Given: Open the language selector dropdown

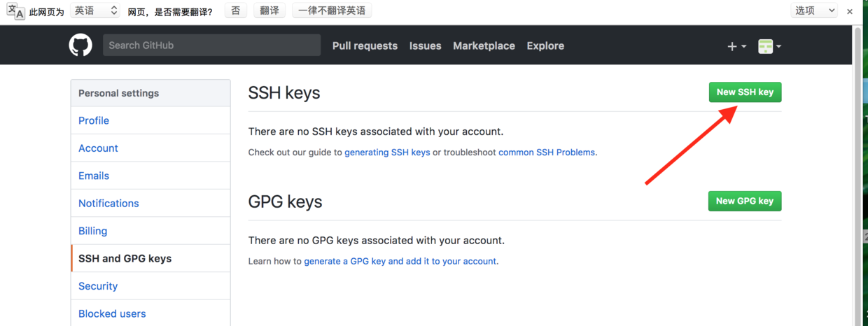Looking at the screenshot, I should 96,10.
